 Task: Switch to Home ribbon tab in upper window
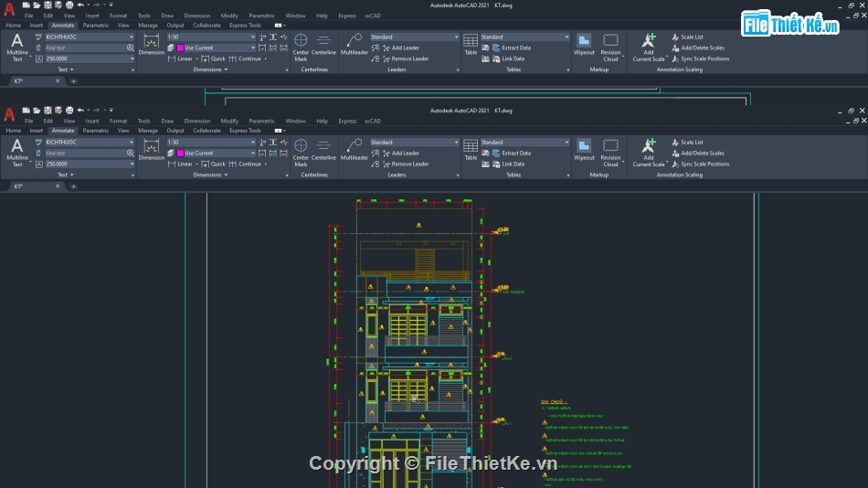pyautogui.click(x=14, y=26)
